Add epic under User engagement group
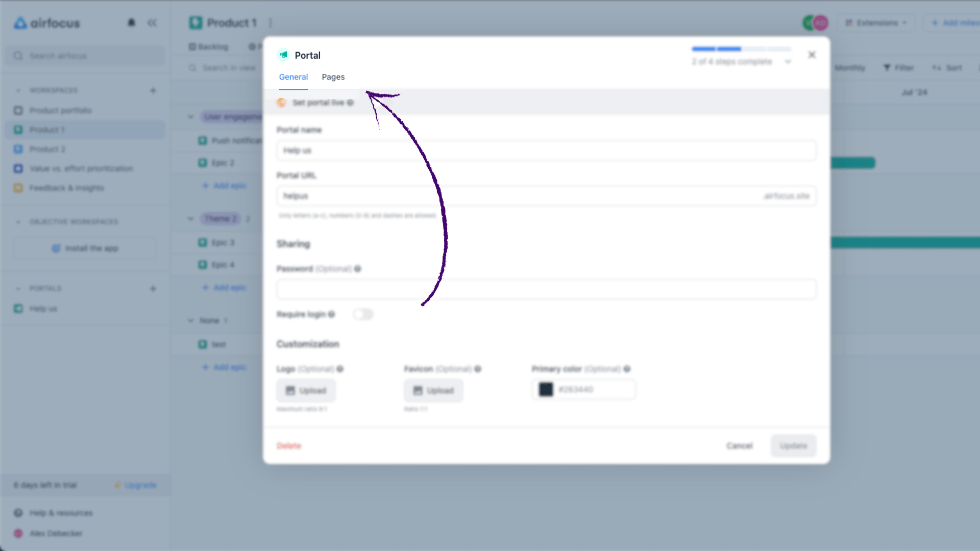Viewport: 980px width, 551px height. (225, 186)
